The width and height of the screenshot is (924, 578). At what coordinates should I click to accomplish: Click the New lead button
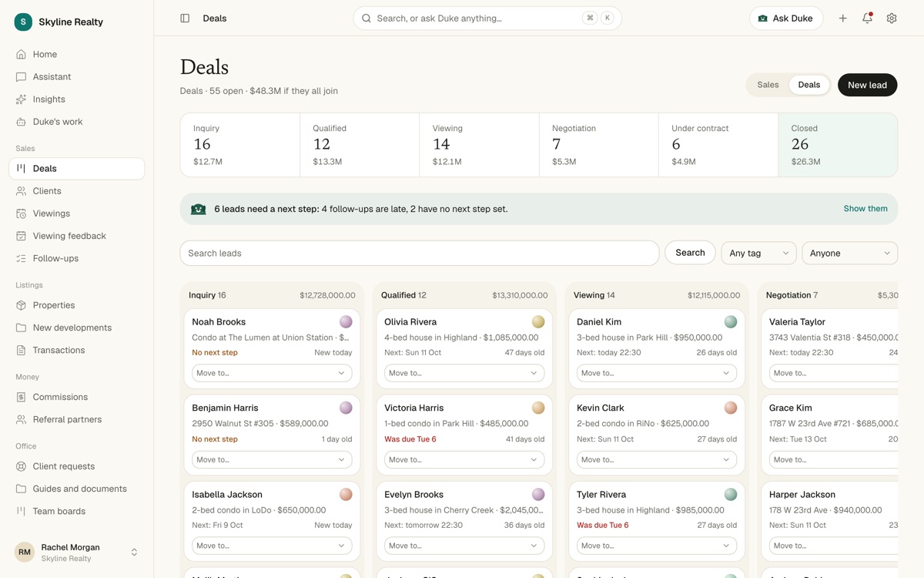pos(867,85)
